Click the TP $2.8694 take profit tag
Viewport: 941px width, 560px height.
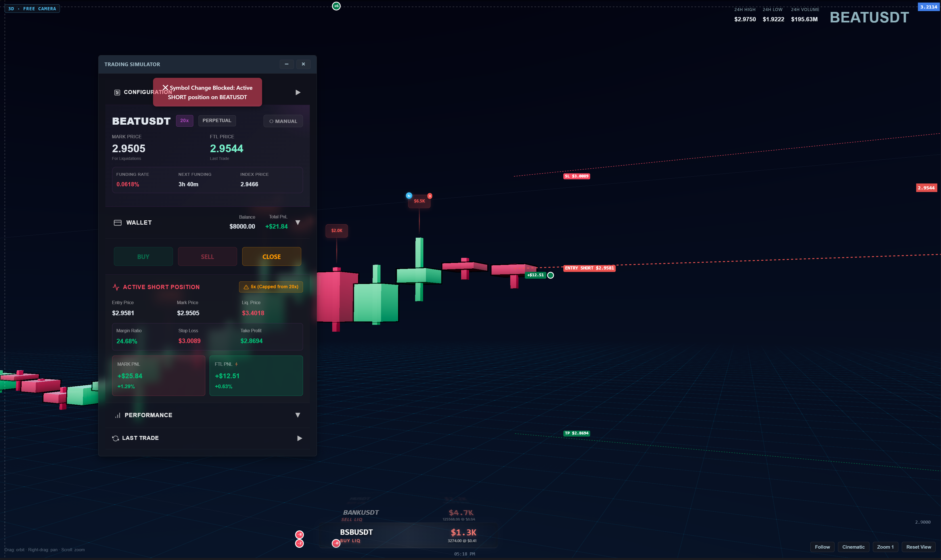pos(576,433)
